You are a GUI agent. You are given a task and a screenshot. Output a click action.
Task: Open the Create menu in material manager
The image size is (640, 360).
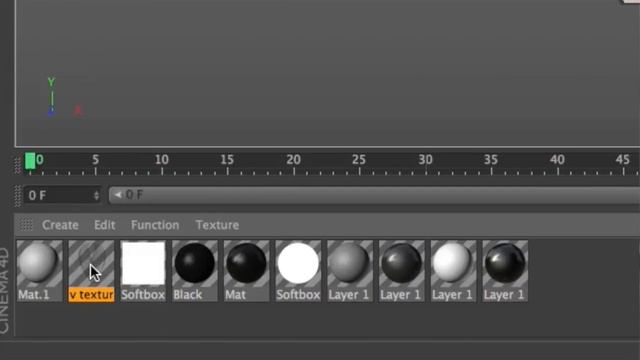pos(60,225)
